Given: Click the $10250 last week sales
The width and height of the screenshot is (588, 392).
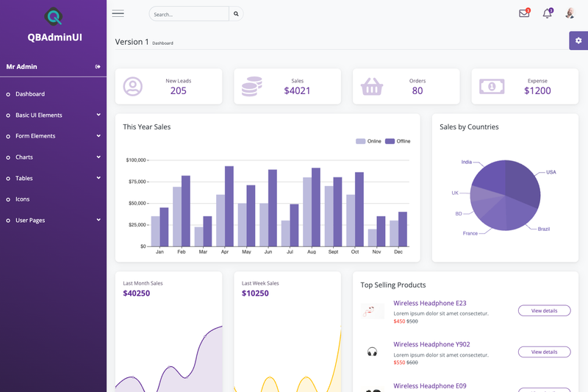Looking at the screenshot, I should [255, 293].
